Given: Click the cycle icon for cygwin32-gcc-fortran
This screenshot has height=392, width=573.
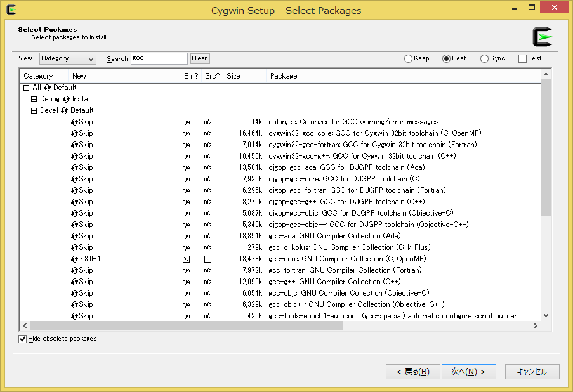Looking at the screenshot, I should click(x=74, y=145).
